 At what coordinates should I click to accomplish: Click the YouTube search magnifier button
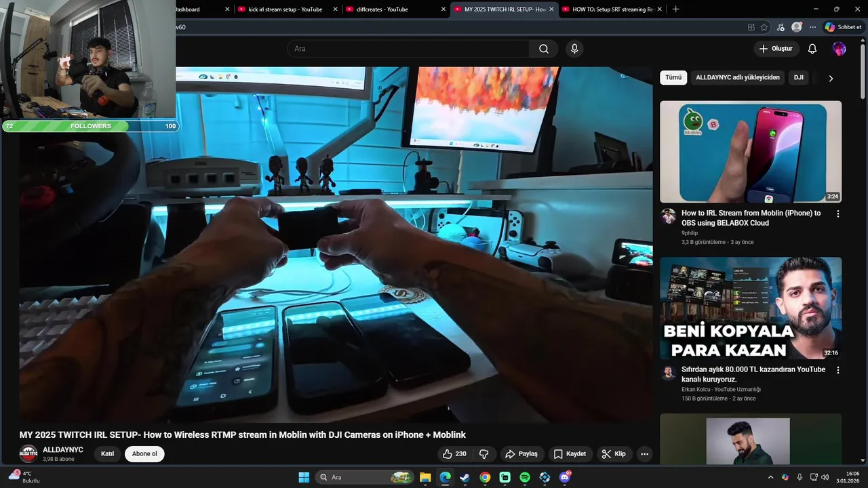tap(544, 49)
